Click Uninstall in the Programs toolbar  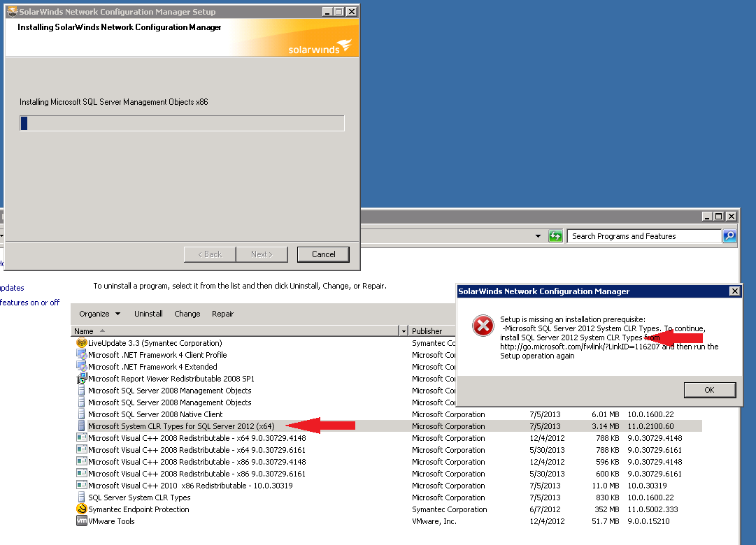148,314
